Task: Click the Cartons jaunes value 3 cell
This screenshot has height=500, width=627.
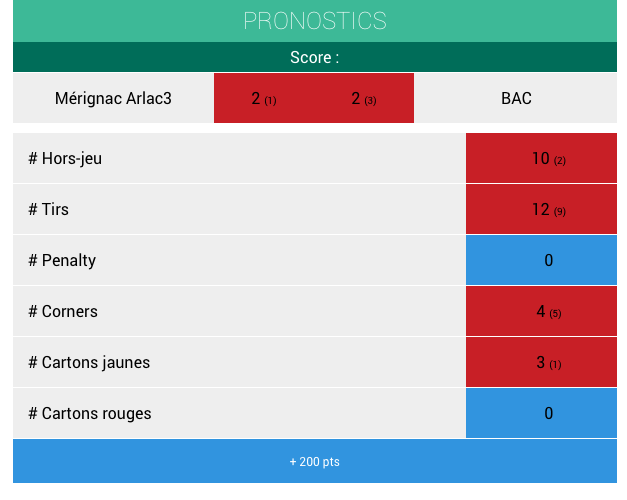Action: pos(541,362)
